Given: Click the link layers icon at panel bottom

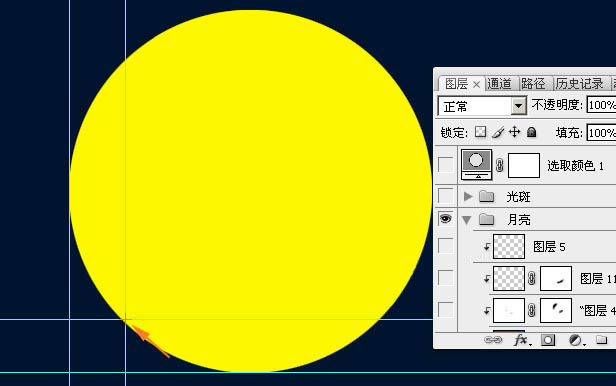Looking at the screenshot, I should [493, 340].
